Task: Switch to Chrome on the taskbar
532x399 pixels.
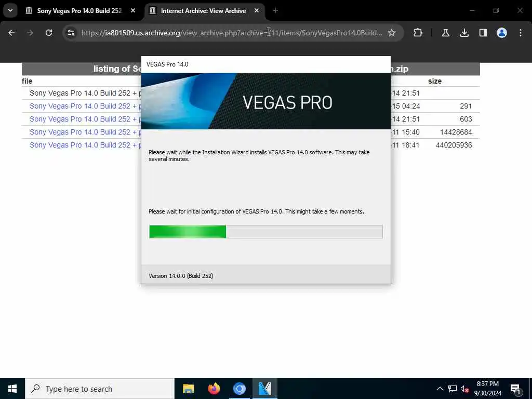Action: pos(239,389)
